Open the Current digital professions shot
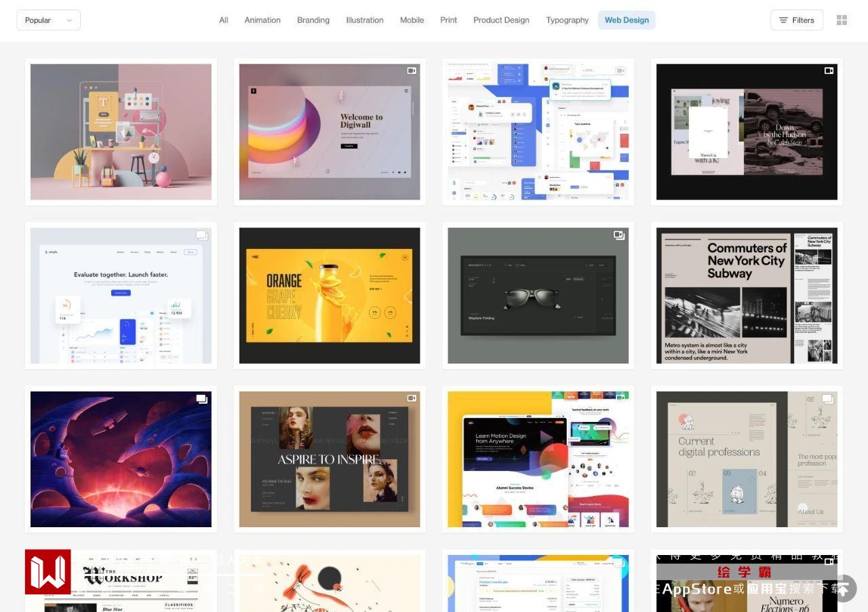Image resolution: width=868 pixels, height=612 pixels. pyautogui.click(x=747, y=459)
